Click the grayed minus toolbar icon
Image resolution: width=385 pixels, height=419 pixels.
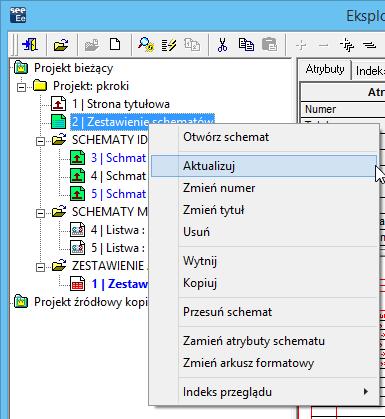323,45
